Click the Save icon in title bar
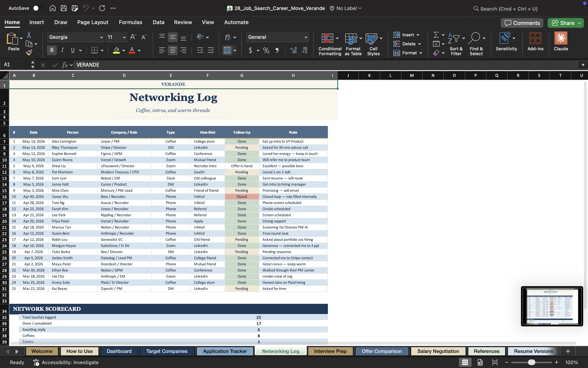 tap(64, 8)
